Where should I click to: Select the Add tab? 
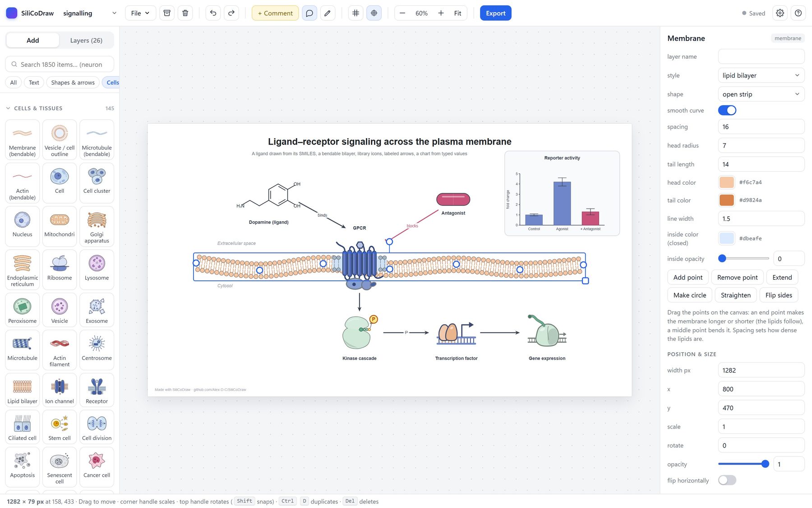point(32,40)
